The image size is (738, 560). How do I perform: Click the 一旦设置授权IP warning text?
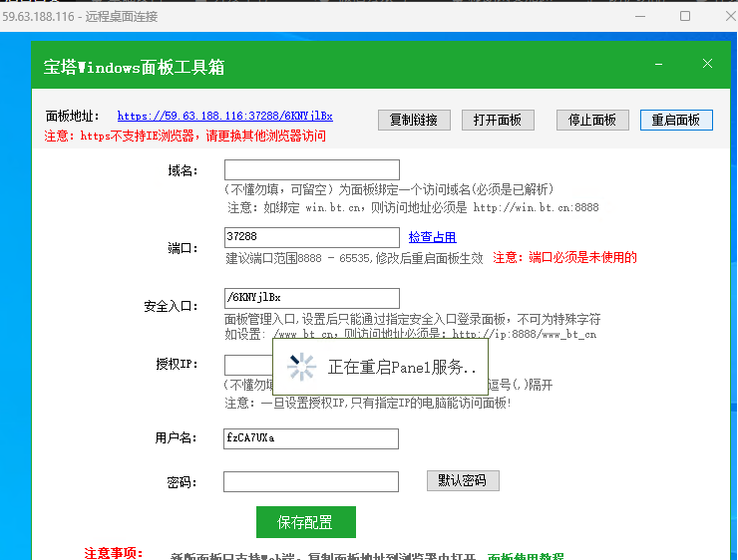pyautogui.click(x=368, y=403)
